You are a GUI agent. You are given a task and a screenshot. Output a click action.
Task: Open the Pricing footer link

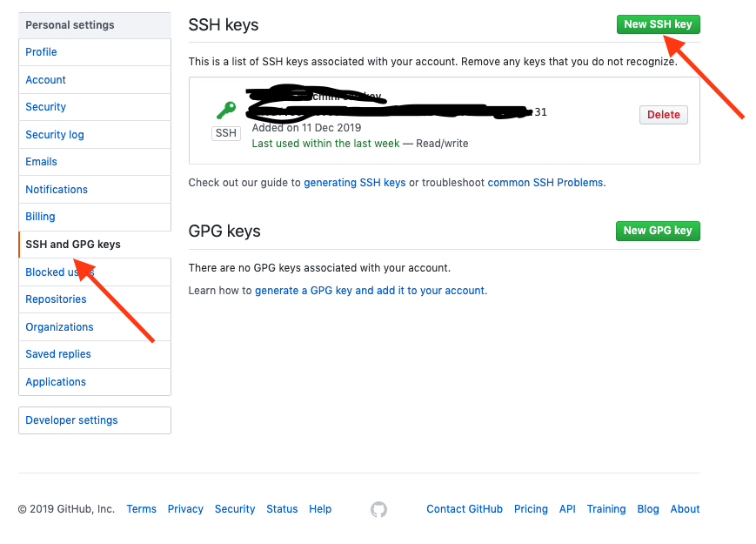pyautogui.click(x=531, y=509)
